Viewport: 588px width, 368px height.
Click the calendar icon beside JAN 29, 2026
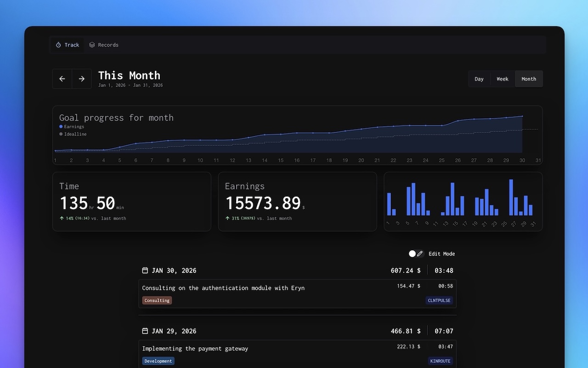145,331
